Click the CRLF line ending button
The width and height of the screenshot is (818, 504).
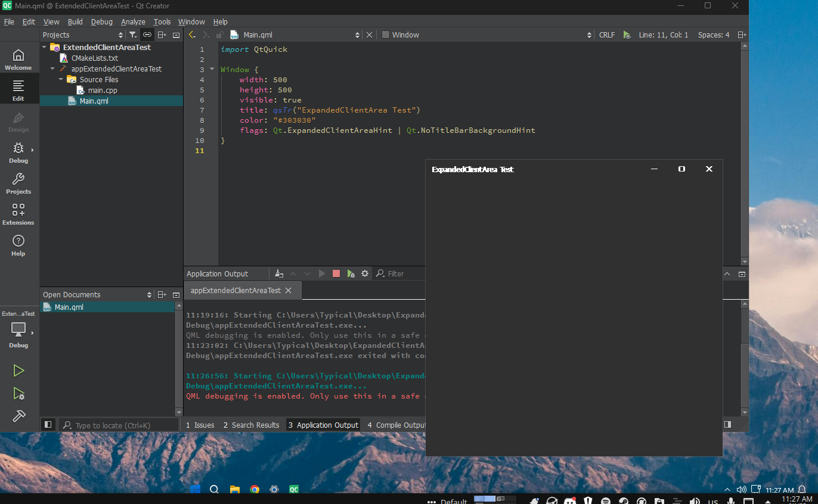point(607,35)
